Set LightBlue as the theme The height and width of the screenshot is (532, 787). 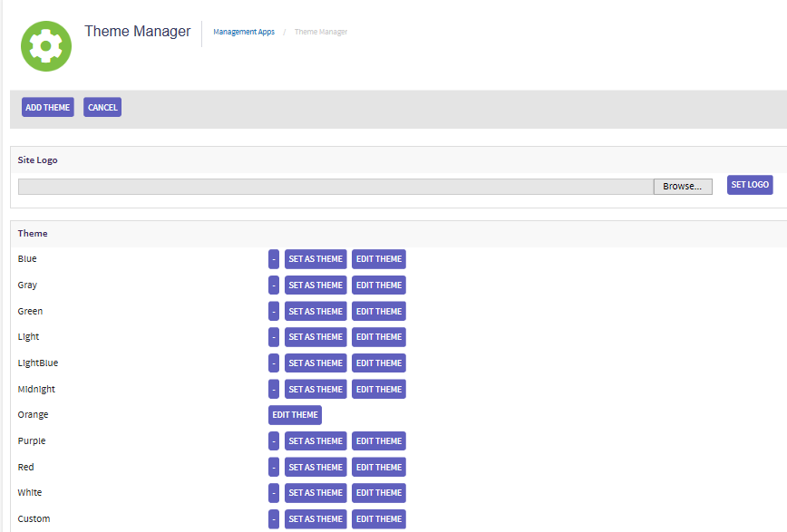click(316, 363)
